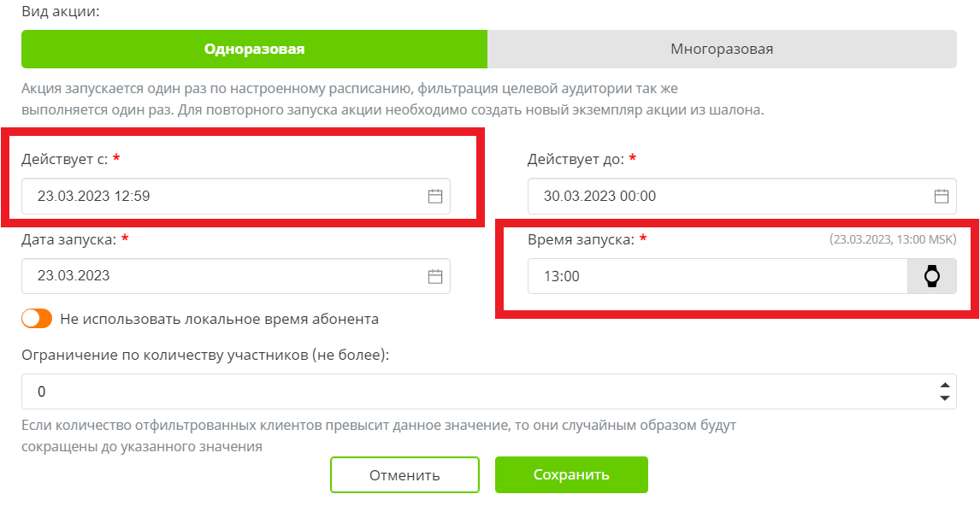
Task: Open the calendar icon for "Дата запуска"
Action: tap(434, 276)
